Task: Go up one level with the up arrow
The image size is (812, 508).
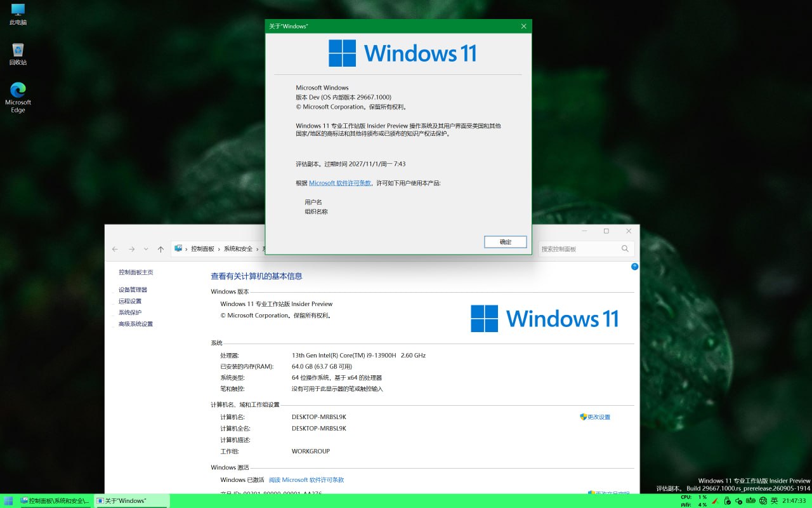Action: (x=160, y=249)
